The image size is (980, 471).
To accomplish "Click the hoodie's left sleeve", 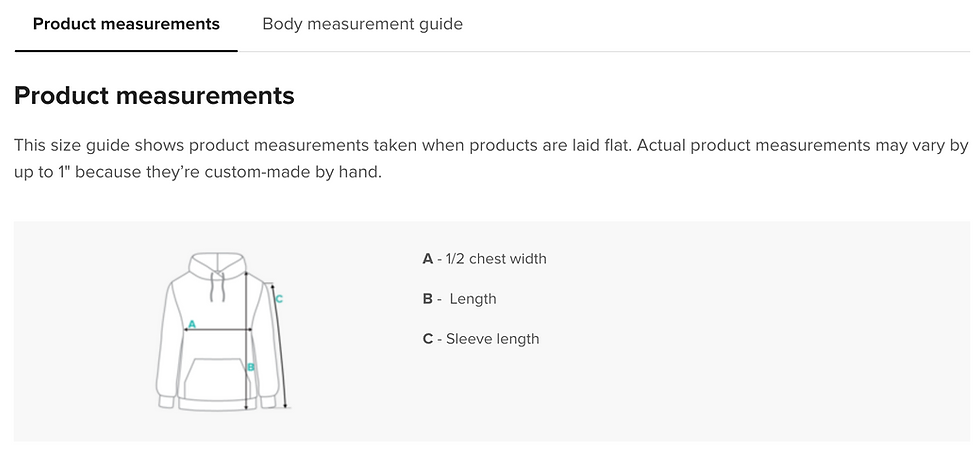I will tap(164, 350).
